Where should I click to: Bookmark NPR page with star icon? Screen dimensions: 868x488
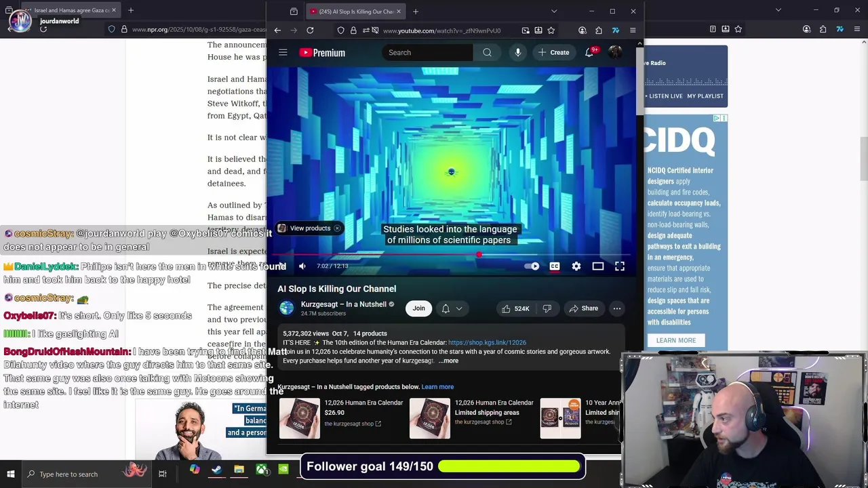click(x=738, y=29)
